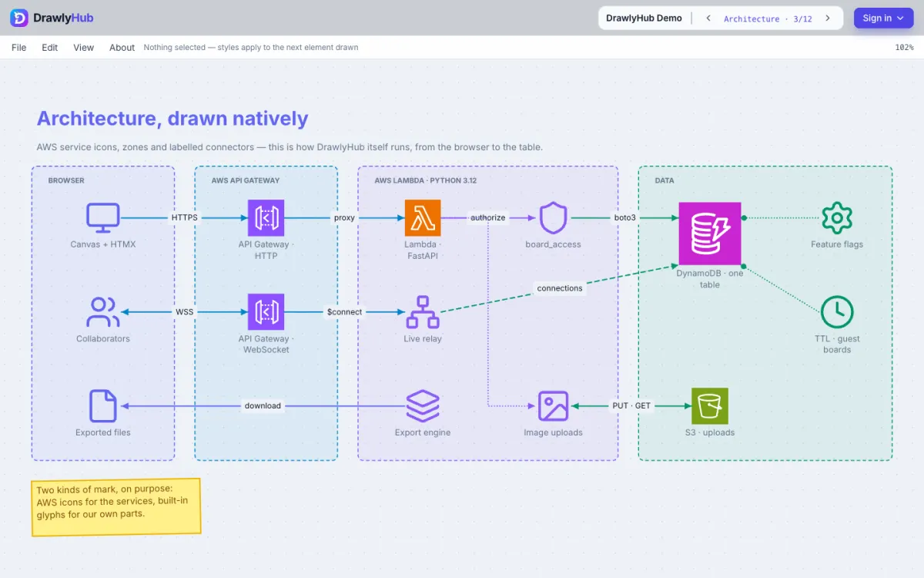Screen dimensions: 924x578
Task: Select the Image uploads picture icon
Action: pos(553,406)
